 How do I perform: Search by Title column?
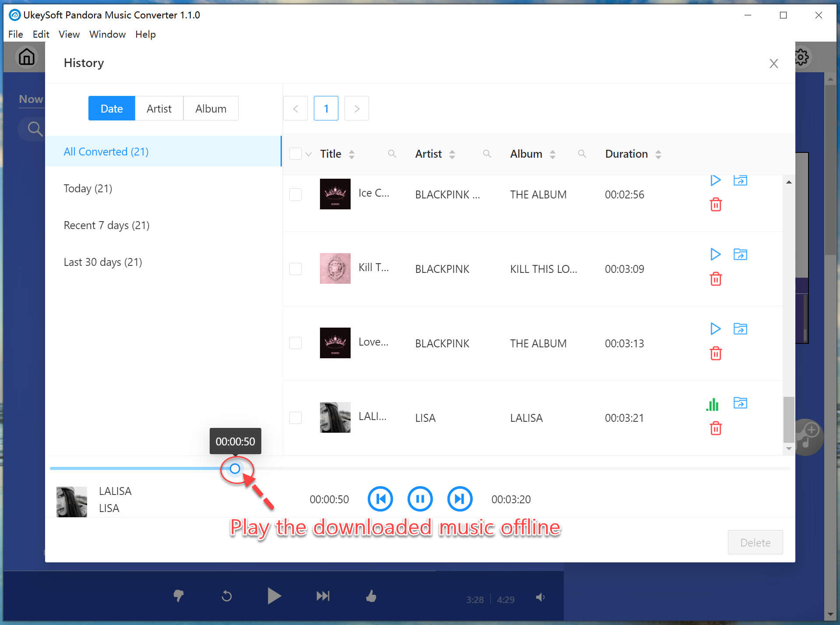pos(392,154)
